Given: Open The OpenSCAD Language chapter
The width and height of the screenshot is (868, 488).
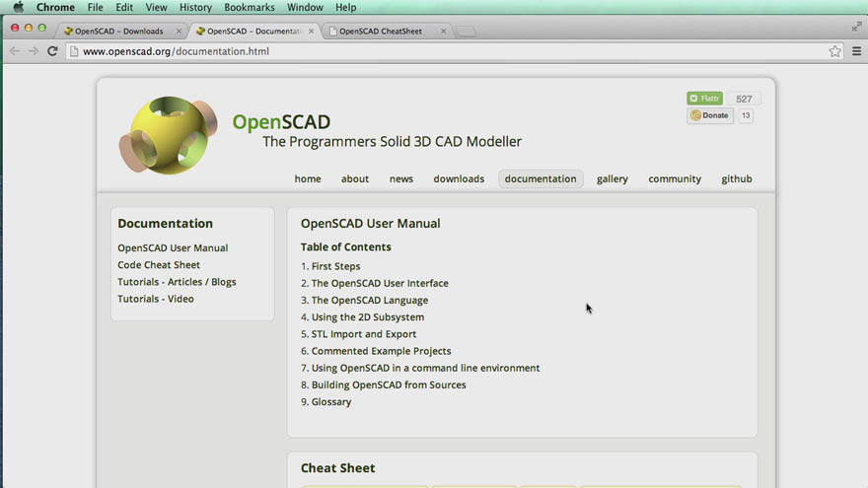Looking at the screenshot, I should coord(370,301).
